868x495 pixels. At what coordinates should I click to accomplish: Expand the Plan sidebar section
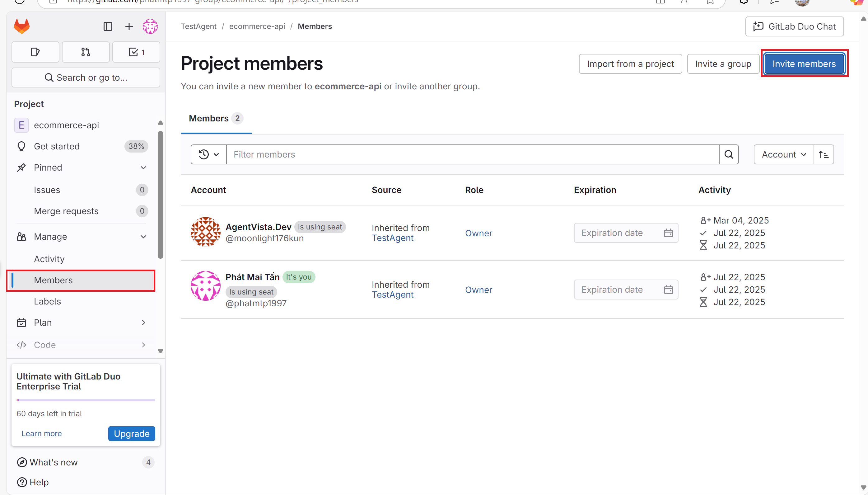tap(143, 322)
